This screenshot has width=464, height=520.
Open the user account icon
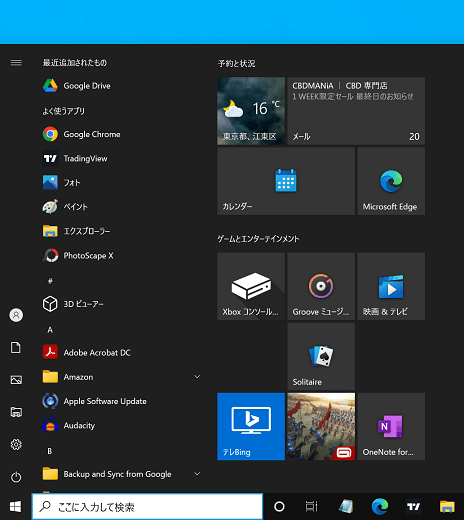coord(16,315)
